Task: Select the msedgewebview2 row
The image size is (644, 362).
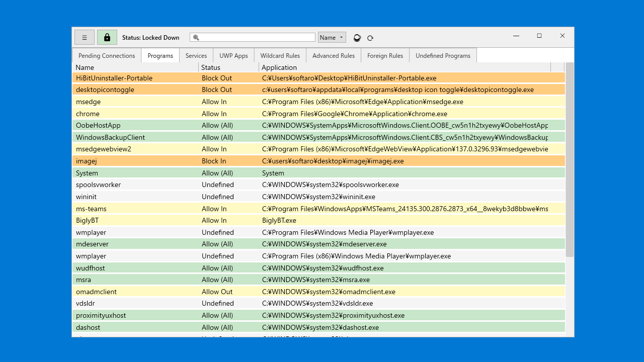Action: [x=318, y=149]
